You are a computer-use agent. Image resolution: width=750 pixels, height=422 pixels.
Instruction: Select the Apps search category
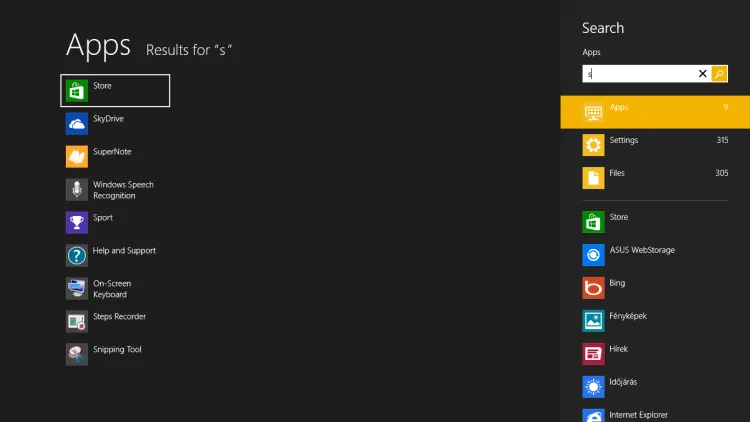(655, 112)
